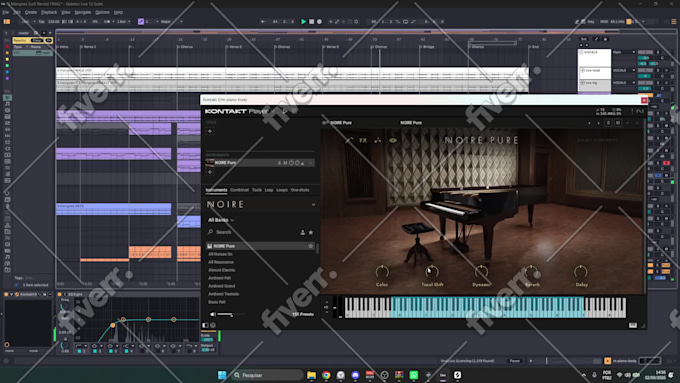Expand the NOIRE library chevron
This screenshot has width=680, height=383.
pos(314,205)
